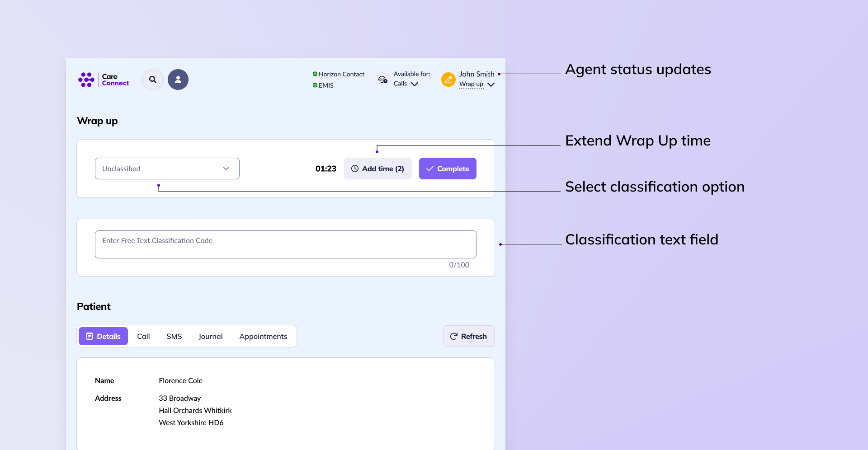This screenshot has height=450, width=868.
Task: Click the headset availability icon
Action: (x=383, y=80)
